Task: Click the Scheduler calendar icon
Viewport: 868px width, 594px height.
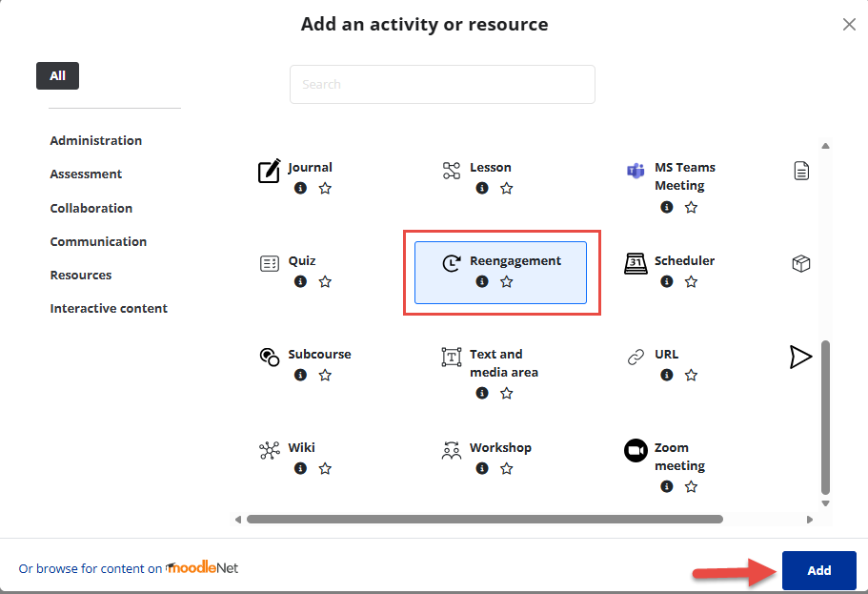Action: pos(636,263)
